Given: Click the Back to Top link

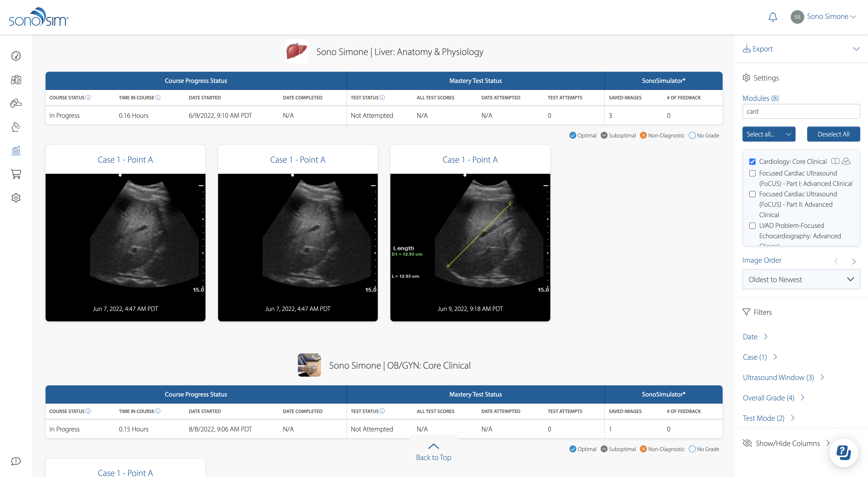Looking at the screenshot, I should (433, 452).
